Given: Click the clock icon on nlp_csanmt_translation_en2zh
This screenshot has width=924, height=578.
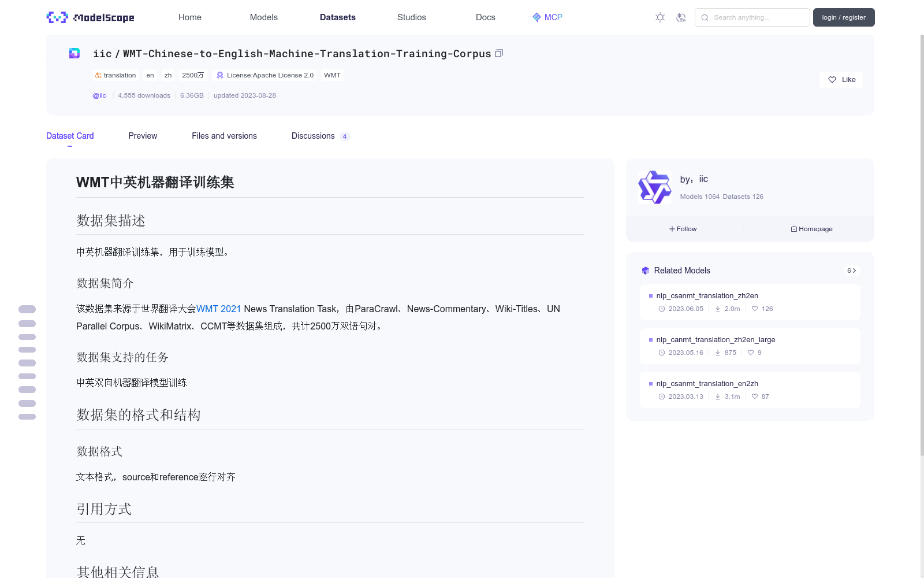Looking at the screenshot, I should click(662, 397).
